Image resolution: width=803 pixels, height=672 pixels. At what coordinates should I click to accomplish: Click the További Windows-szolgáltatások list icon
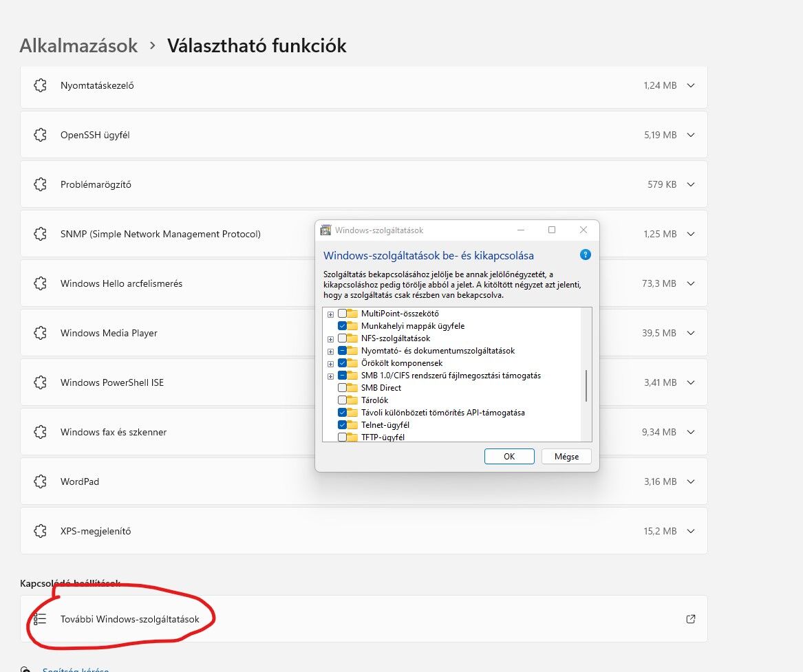[40, 619]
